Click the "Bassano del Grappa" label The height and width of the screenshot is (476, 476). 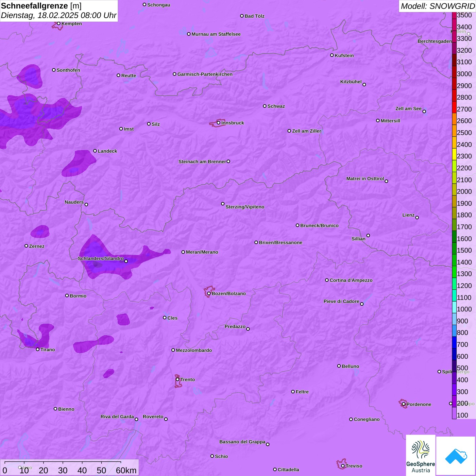tap(242, 442)
